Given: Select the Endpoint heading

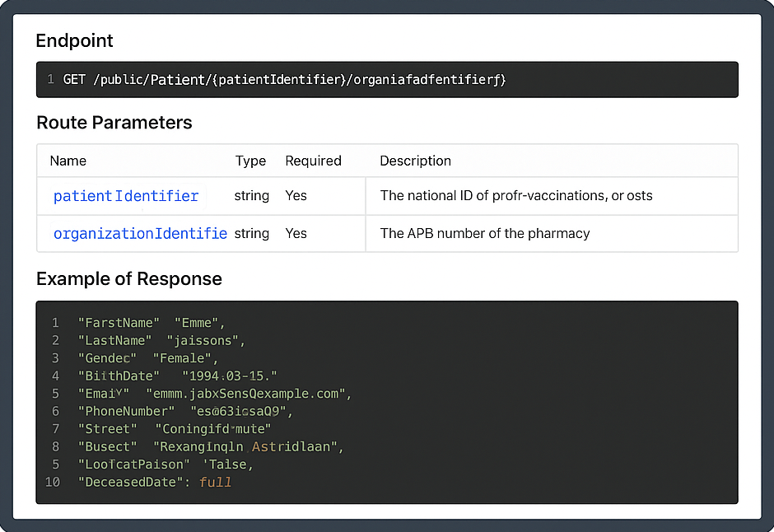Looking at the screenshot, I should pyautogui.click(x=75, y=40).
